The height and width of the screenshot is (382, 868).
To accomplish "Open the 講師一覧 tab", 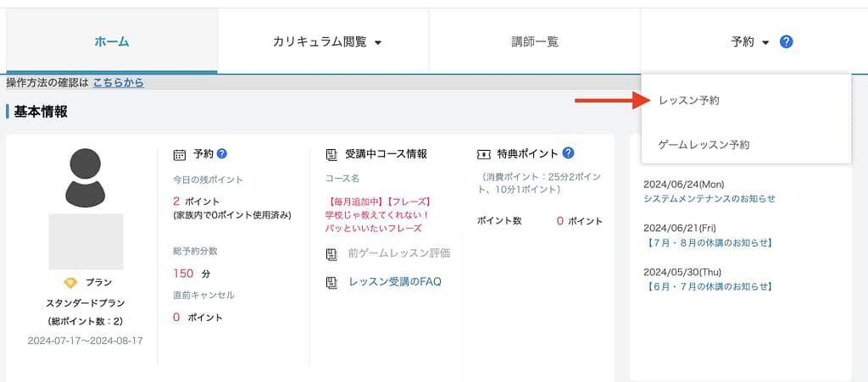I will pos(535,42).
